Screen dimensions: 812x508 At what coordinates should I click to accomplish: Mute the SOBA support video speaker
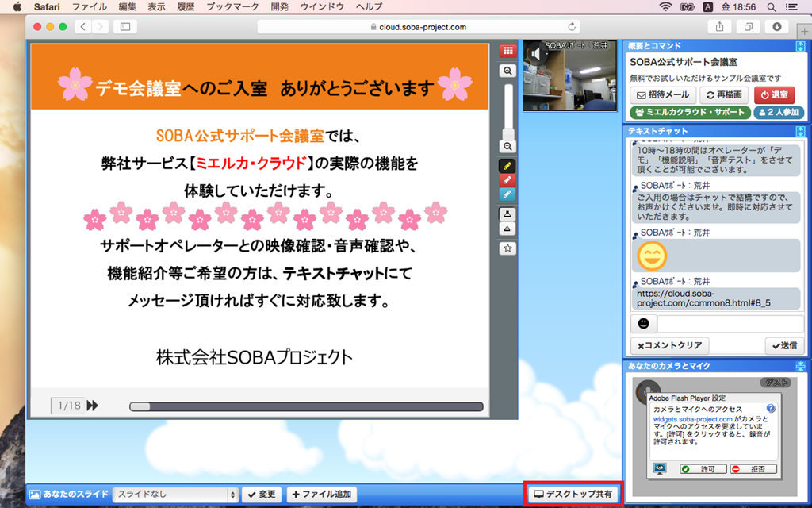tap(537, 54)
